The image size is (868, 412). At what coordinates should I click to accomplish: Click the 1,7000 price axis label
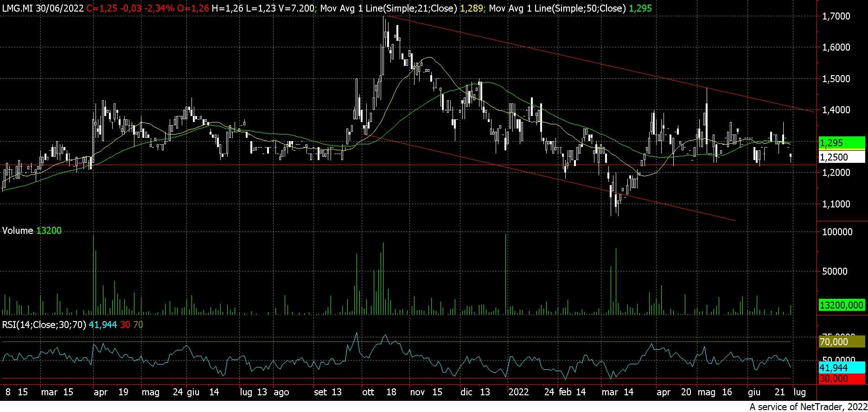(835, 16)
